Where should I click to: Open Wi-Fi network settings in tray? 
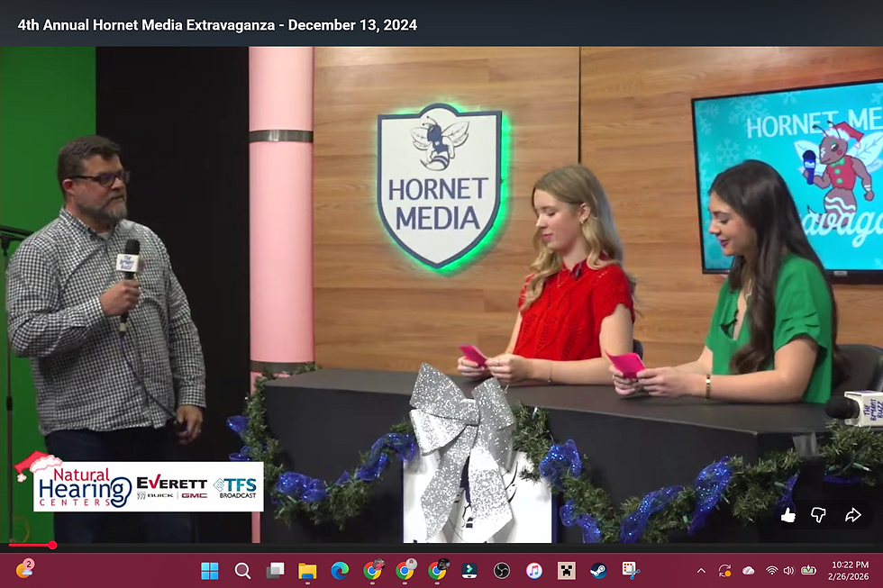771,571
